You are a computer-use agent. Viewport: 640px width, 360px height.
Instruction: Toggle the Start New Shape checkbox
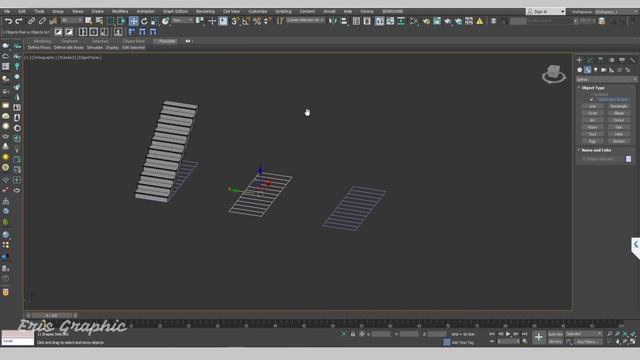click(591, 99)
